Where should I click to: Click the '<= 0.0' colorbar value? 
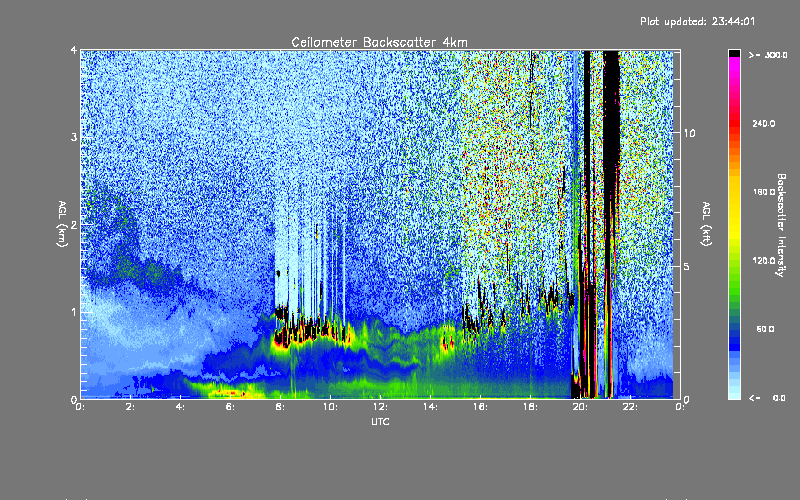(x=767, y=398)
